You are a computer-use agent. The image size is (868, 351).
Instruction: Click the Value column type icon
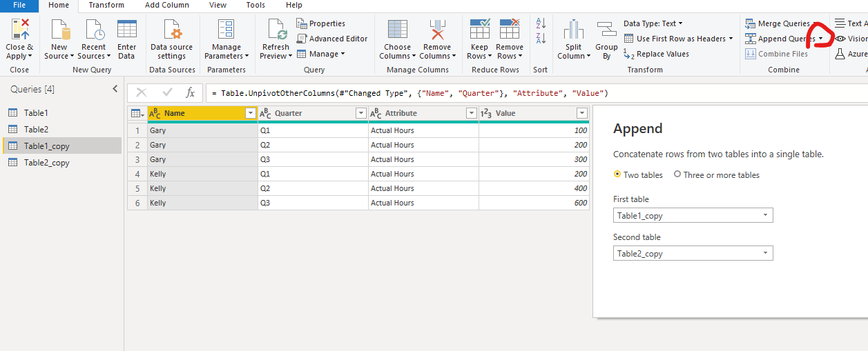coord(486,113)
